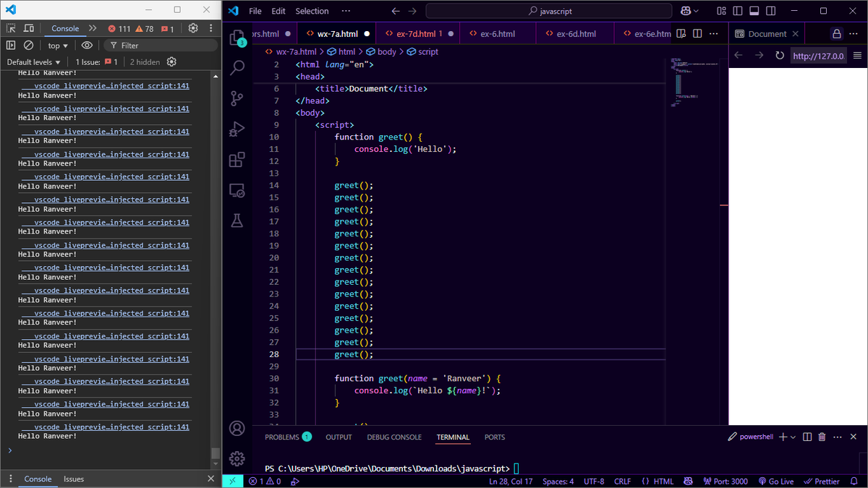This screenshot has width=868, height=488.
Task: Open the top JavaScript context dropdown
Action: pos(58,46)
